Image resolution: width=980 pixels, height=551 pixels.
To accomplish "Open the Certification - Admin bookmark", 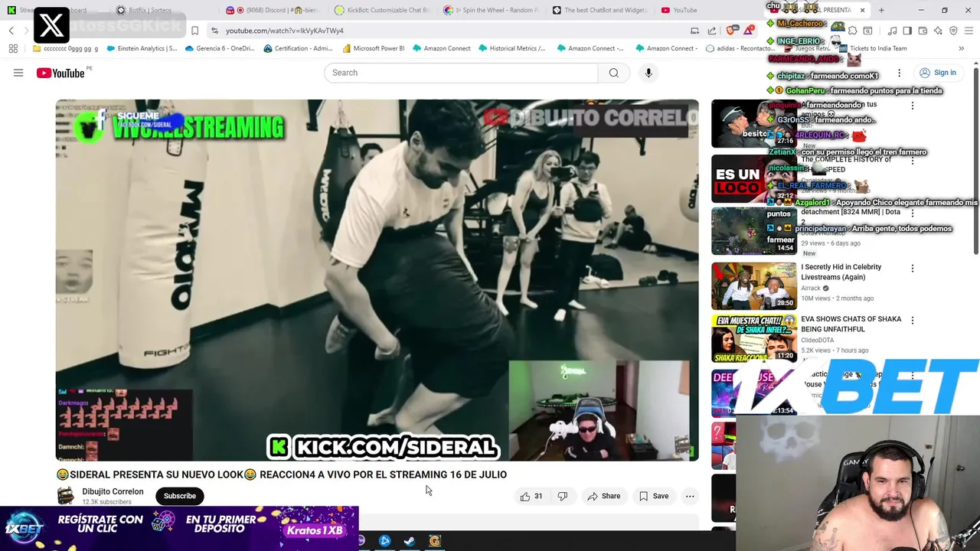I will point(298,48).
